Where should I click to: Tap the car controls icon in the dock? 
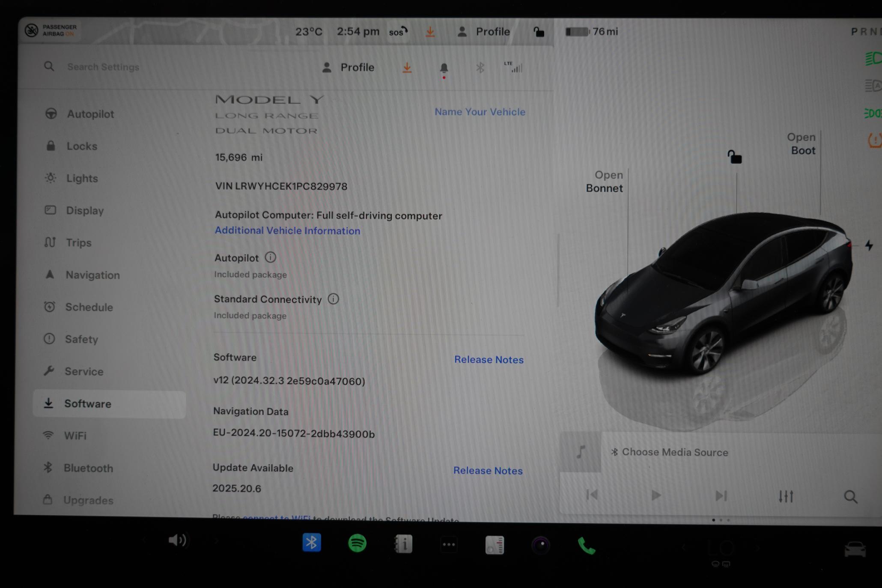[855, 550]
